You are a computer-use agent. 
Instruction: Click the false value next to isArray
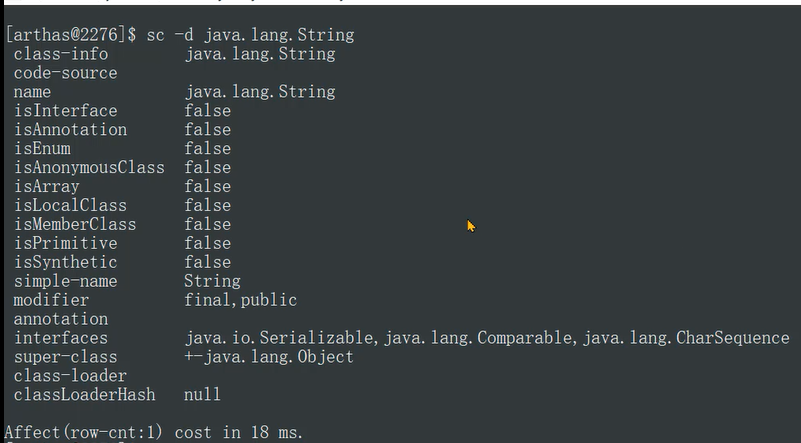[x=207, y=187]
